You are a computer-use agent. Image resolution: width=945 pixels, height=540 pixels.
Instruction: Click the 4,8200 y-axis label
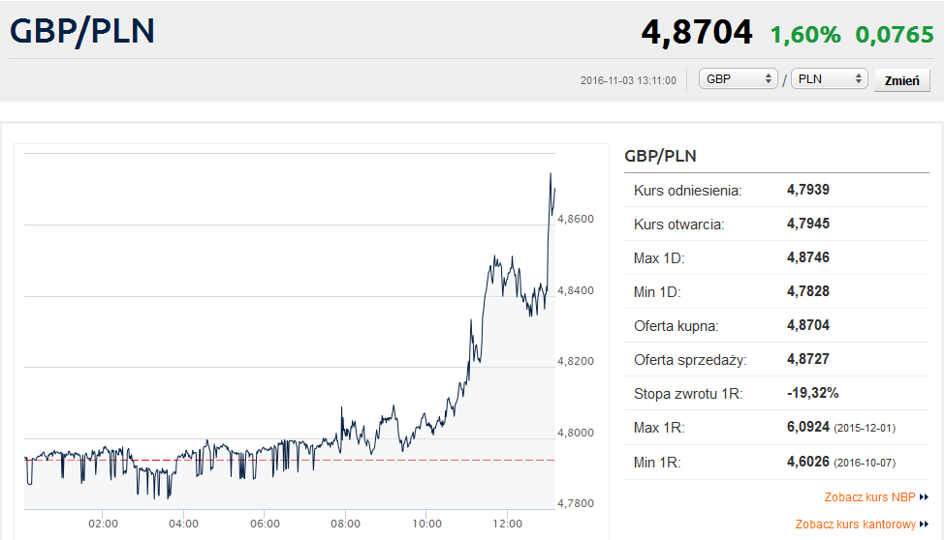click(x=576, y=362)
